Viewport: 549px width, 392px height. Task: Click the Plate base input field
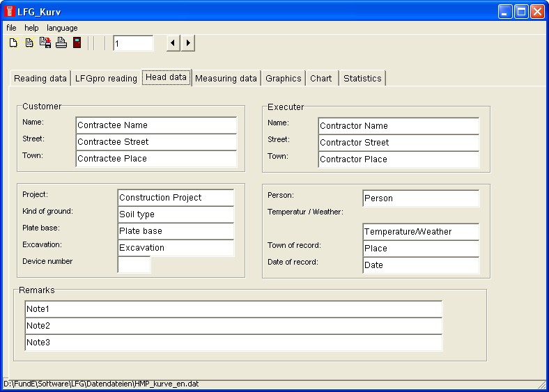click(x=176, y=231)
